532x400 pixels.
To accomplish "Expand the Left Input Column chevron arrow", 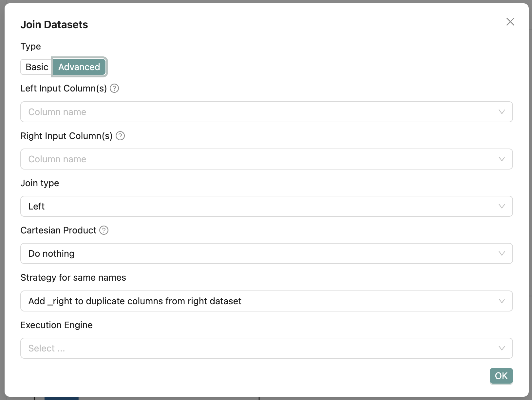I will [x=502, y=112].
